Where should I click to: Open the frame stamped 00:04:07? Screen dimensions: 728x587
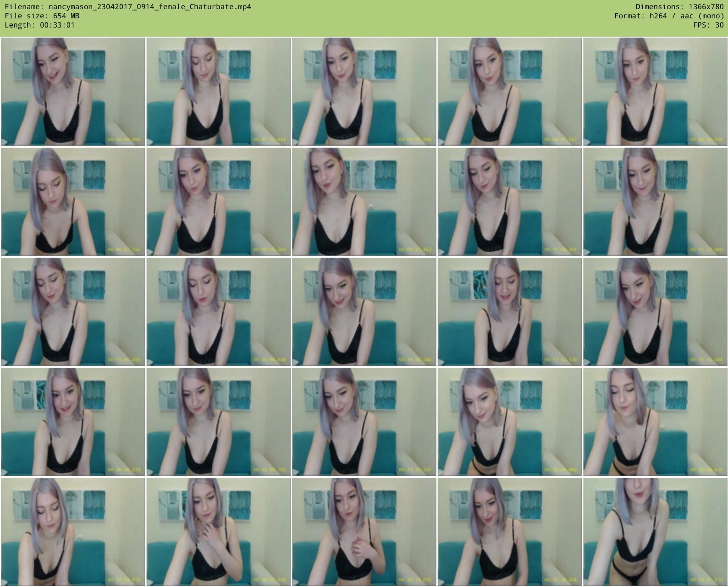[x=509, y=92]
